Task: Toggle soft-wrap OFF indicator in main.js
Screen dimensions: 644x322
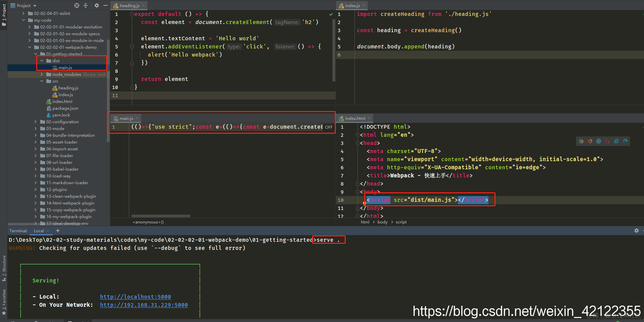Action: 329,127
